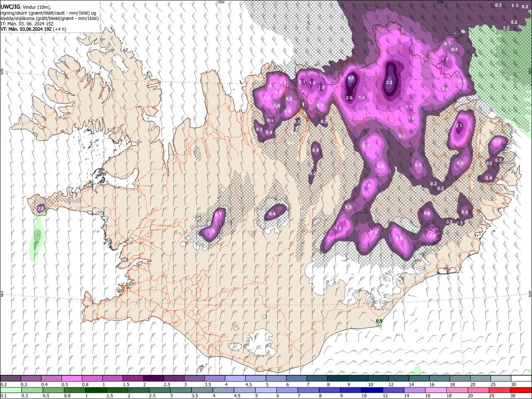Image resolution: width=532 pixels, height=399 pixels.
Task: Click the '1.9' value on the north coast
Action: [321, 88]
